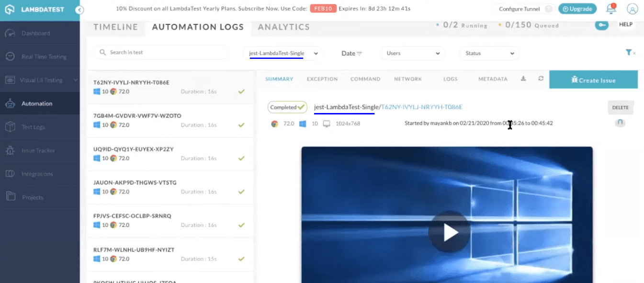Click the Create Issue button
644x283 pixels.
pyautogui.click(x=594, y=79)
